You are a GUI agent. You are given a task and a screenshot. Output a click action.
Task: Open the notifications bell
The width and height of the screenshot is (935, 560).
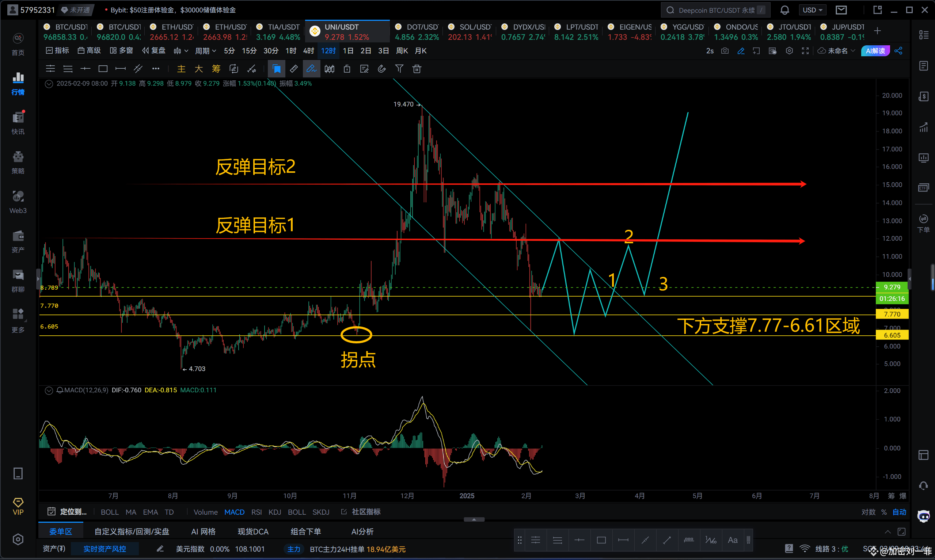[x=784, y=10]
